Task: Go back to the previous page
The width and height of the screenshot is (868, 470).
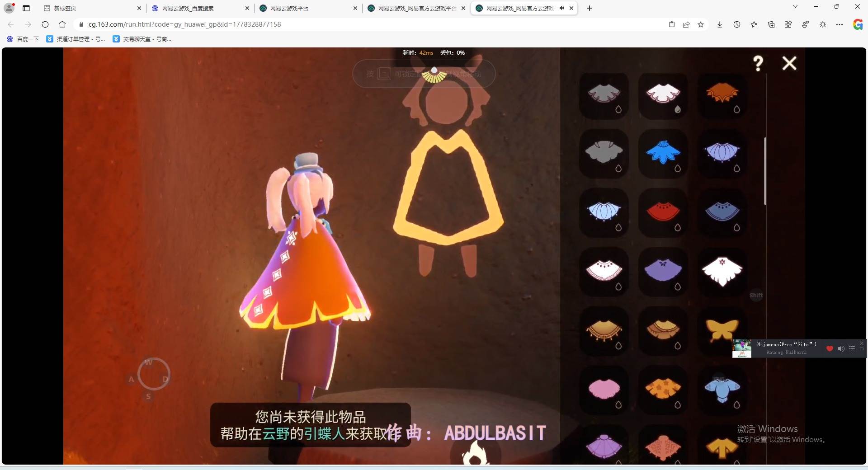Action: pyautogui.click(x=11, y=24)
